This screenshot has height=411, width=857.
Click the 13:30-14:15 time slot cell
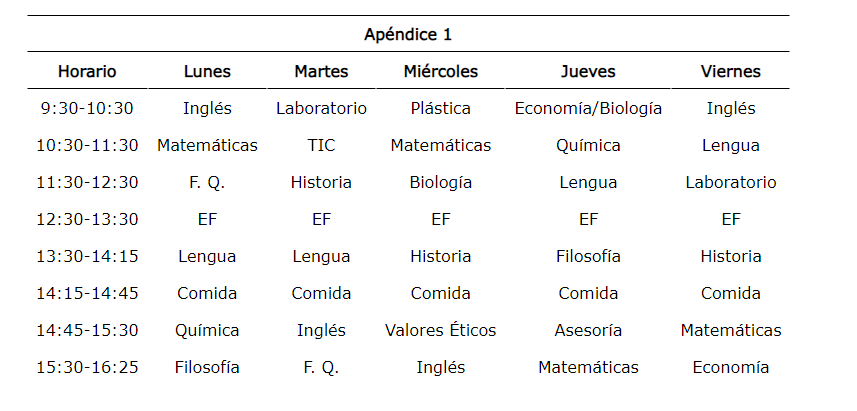87,256
